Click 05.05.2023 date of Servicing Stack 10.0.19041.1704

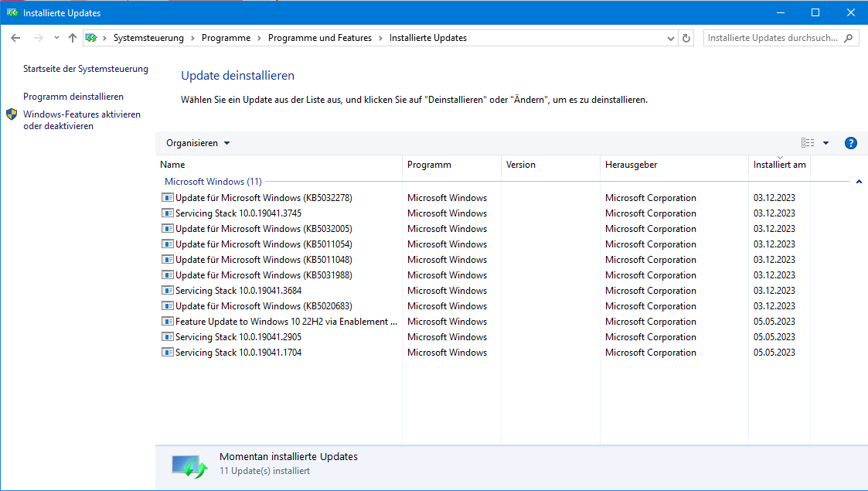coord(774,353)
